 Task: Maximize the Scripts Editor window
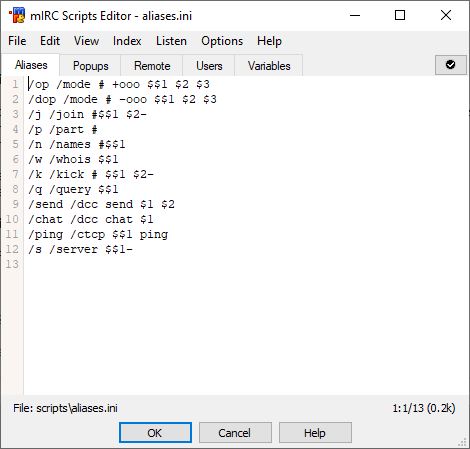pos(400,15)
